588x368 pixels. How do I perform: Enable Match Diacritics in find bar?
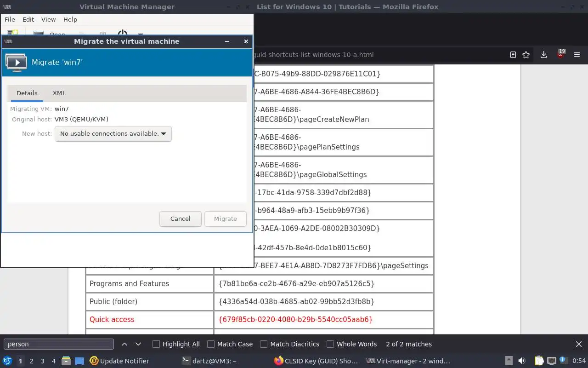pos(290,344)
